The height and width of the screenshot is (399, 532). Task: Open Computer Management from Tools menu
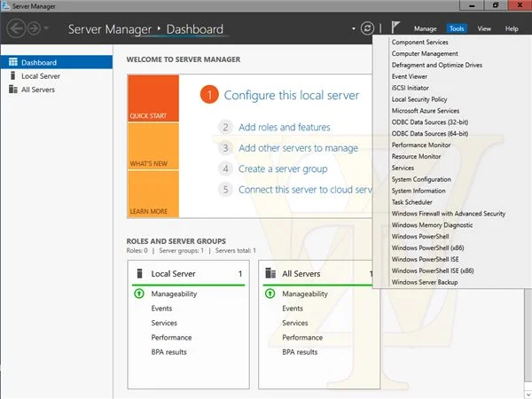point(425,53)
